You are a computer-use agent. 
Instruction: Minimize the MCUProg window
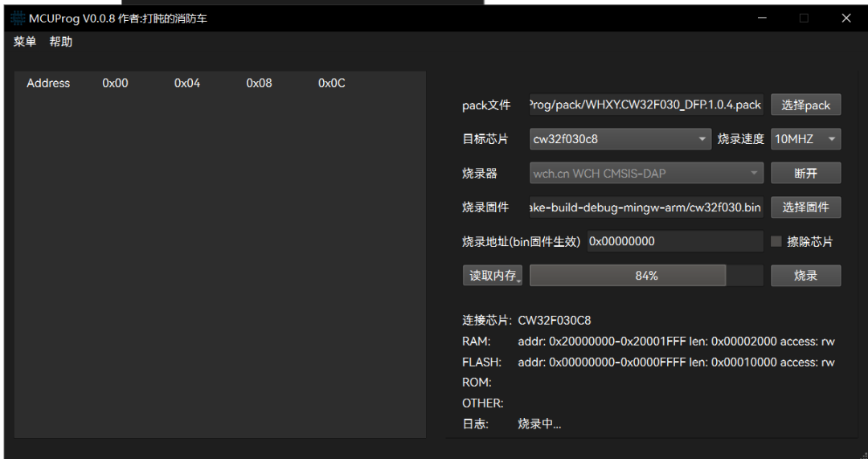[x=760, y=18]
